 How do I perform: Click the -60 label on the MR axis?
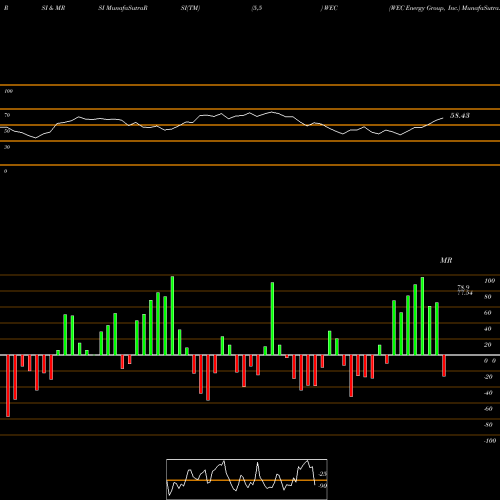click(x=488, y=409)
